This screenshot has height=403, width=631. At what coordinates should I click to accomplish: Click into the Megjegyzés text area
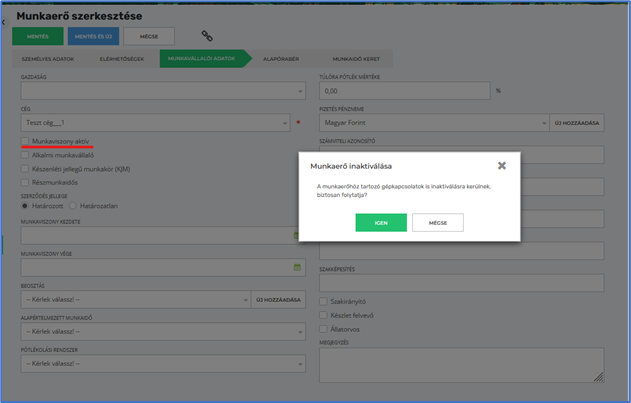pos(460,365)
